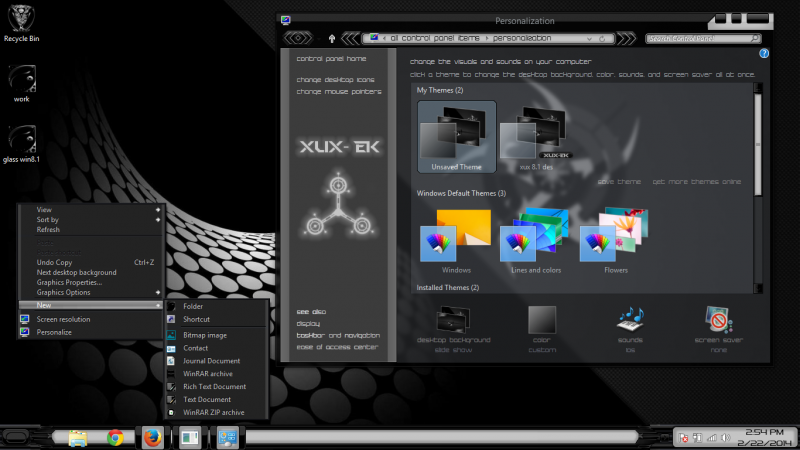Apply the xux 8.1 des theme

point(536,137)
